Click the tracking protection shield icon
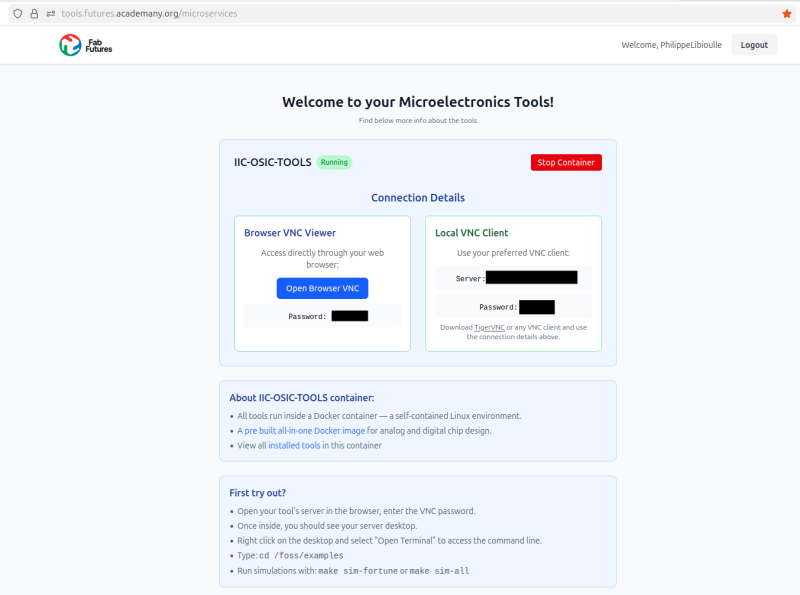 click(17, 14)
